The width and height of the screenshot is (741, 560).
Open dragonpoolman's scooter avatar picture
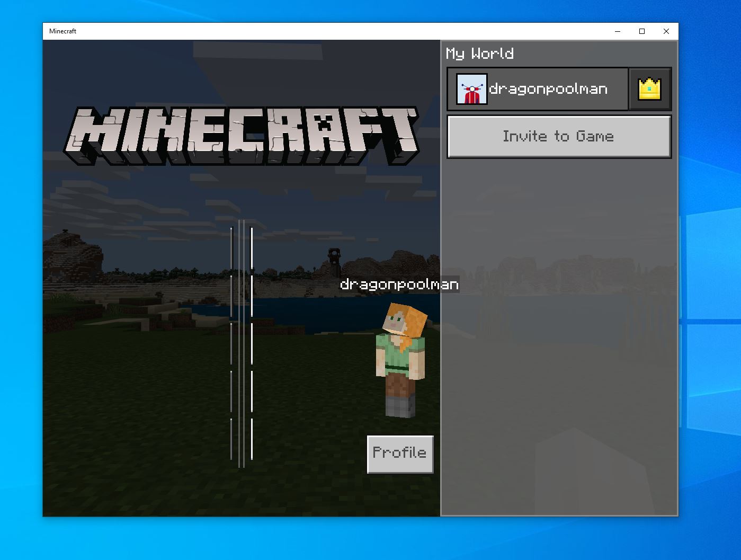click(x=471, y=89)
